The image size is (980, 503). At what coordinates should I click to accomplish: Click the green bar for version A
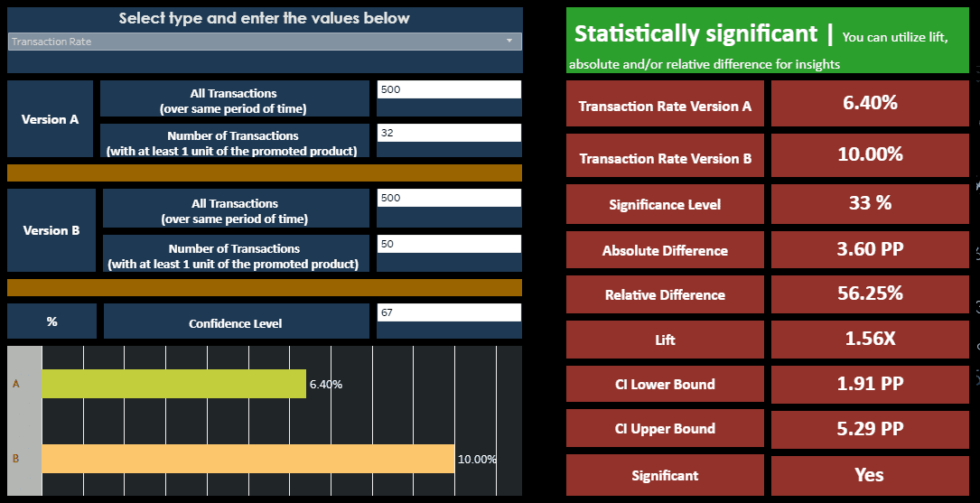coord(173,384)
